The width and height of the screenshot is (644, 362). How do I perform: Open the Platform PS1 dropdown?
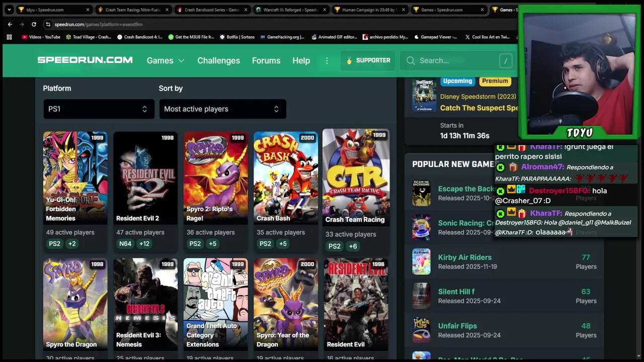click(98, 109)
